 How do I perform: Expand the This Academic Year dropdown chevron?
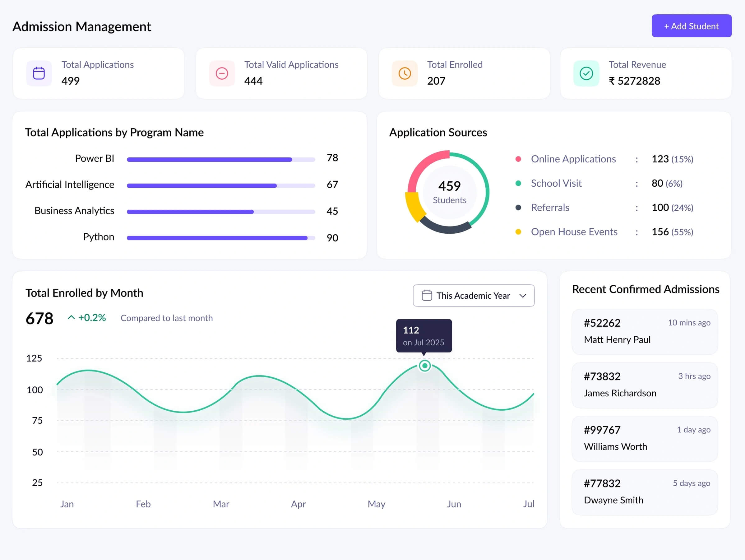coord(523,296)
